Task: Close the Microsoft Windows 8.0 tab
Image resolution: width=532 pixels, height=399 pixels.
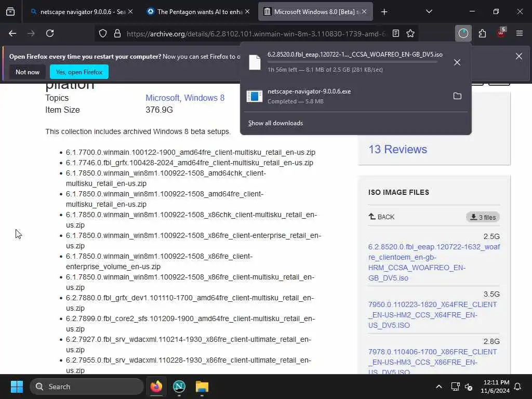Action: (364, 11)
